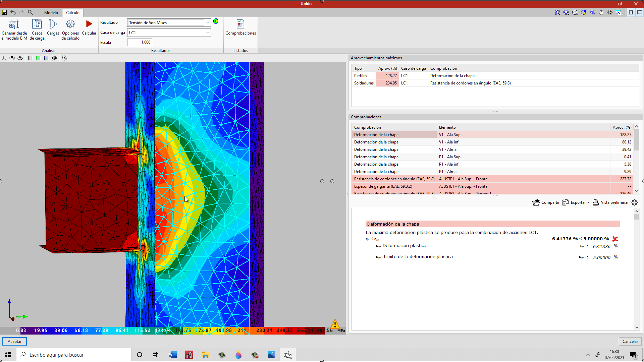
Task: Open 3D view settings gear icon
Action: tap(64, 58)
